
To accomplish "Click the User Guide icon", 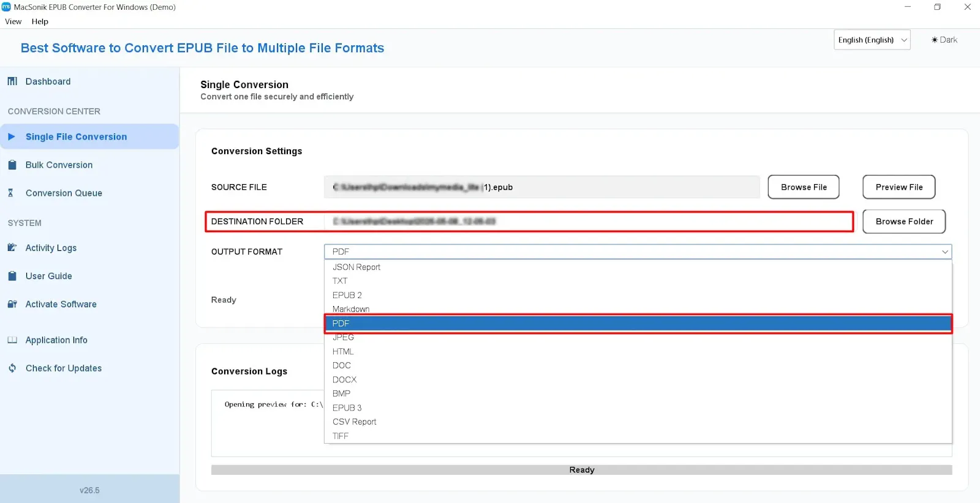I will click(x=12, y=276).
